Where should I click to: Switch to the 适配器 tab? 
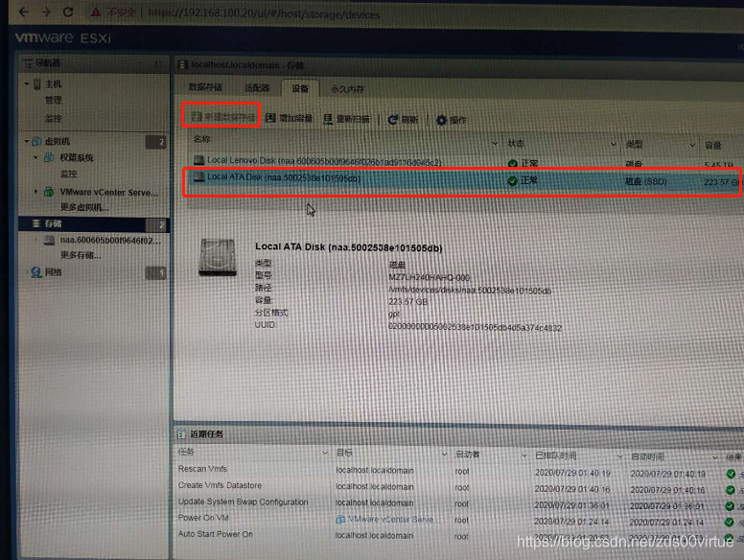(x=257, y=88)
